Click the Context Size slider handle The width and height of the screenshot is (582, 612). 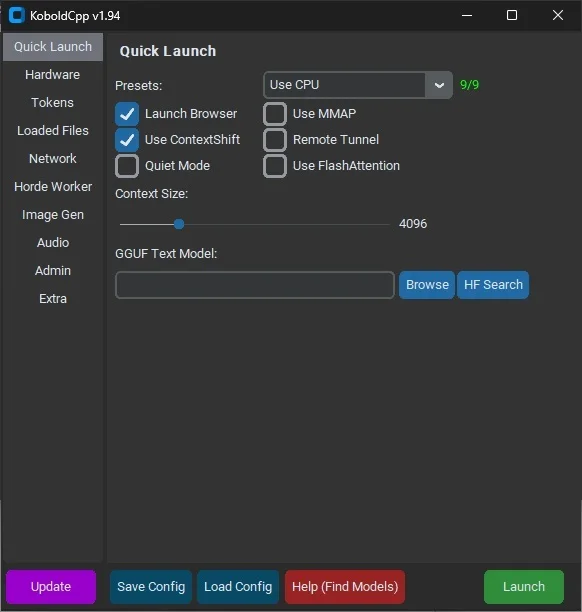[179, 224]
